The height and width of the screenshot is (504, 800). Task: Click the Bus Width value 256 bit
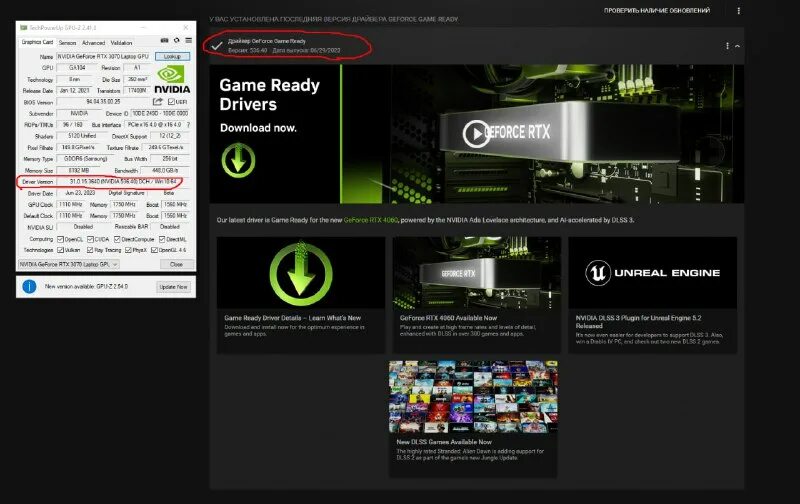click(x=169, y=159)
